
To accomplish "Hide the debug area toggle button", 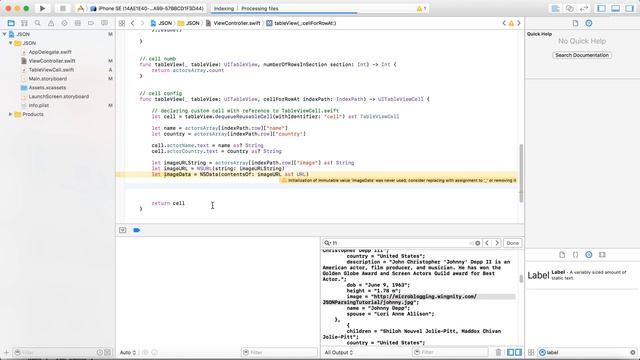I will 122,230.
